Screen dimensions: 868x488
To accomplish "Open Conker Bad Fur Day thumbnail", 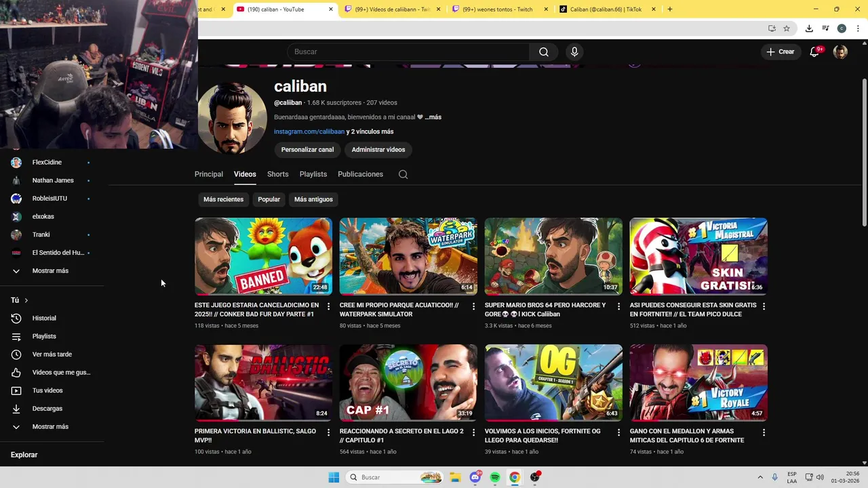I will tap(263, 256).
